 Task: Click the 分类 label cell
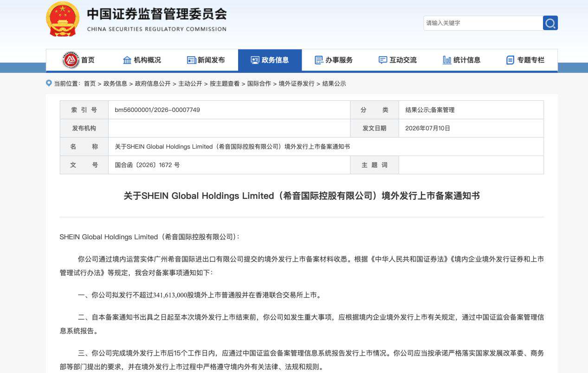[x=375, y=110]
